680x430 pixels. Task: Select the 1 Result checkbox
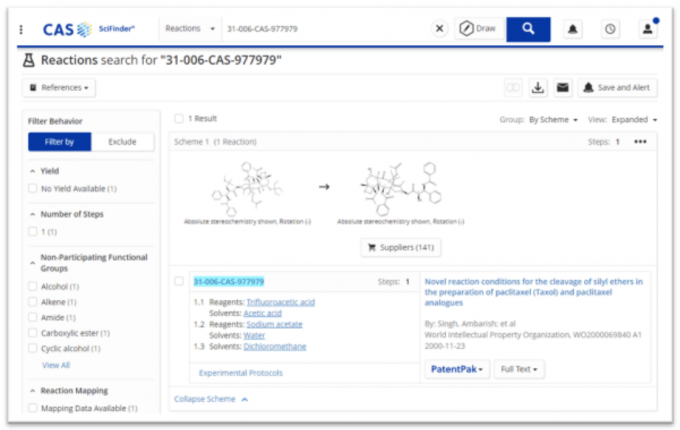(x=179, y=119)
